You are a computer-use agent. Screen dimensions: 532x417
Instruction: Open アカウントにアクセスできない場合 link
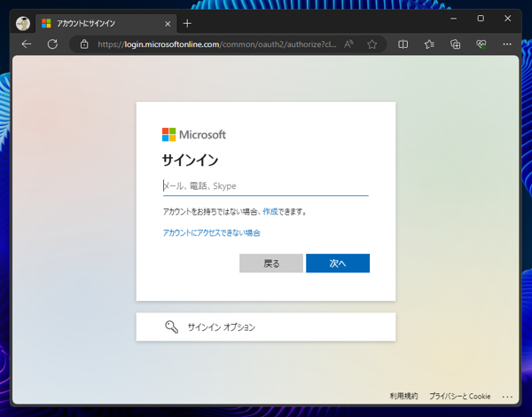pos(211,232)
